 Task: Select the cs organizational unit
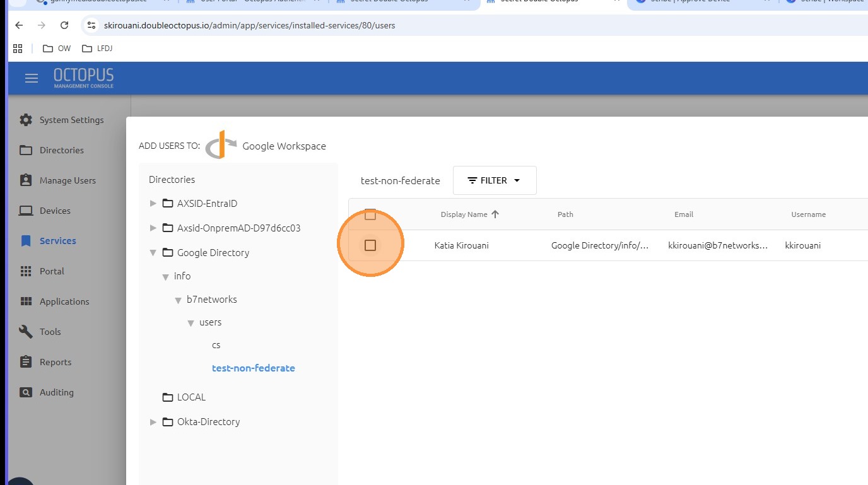point(216,345)
